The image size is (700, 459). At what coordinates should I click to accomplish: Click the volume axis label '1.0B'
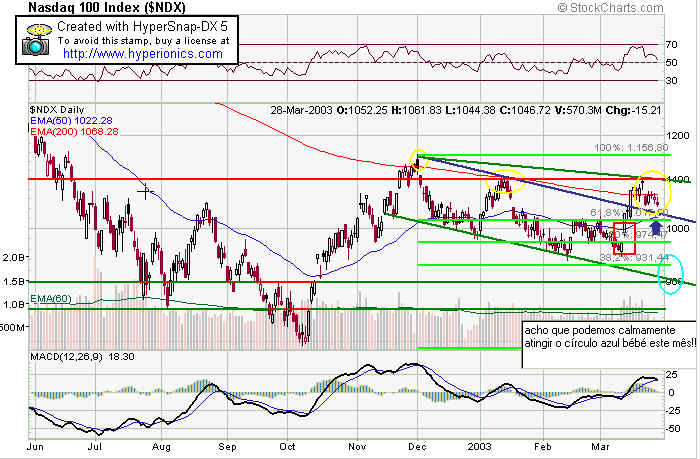click(14, 305)
